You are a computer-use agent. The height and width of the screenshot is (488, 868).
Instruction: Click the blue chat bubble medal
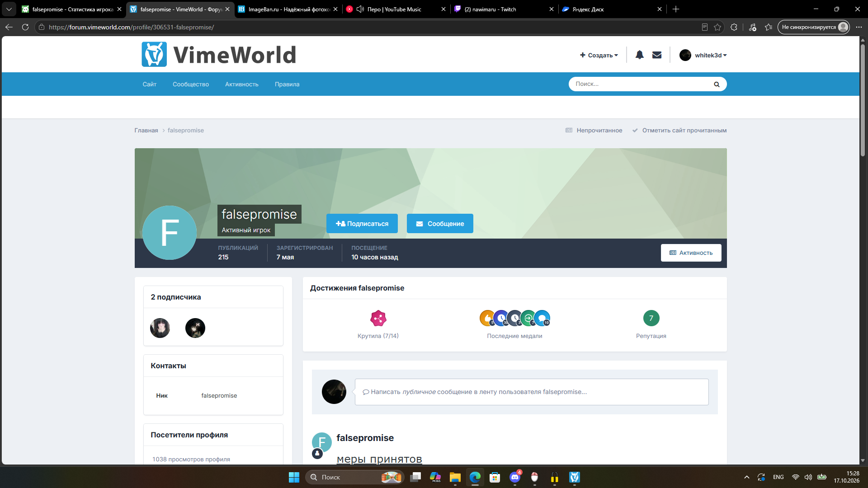[x=542, y=318]
